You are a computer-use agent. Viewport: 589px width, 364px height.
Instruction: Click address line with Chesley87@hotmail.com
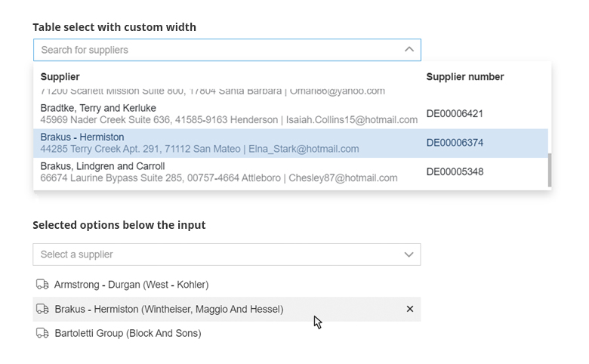pos(219,177)
